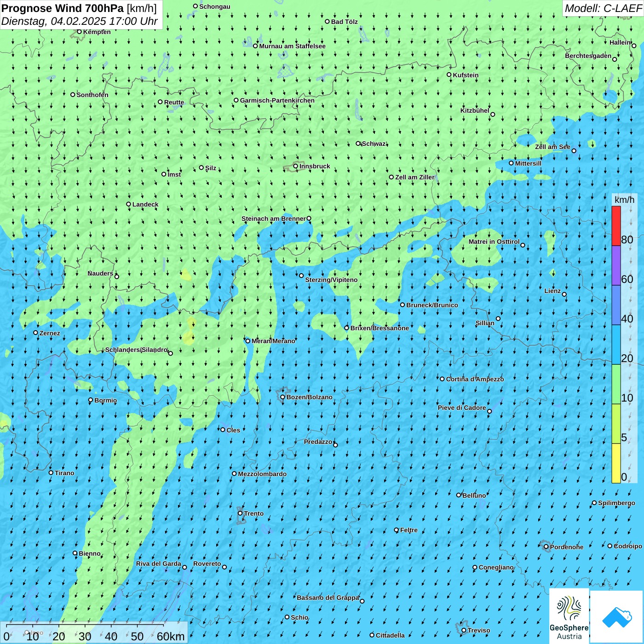Click the 'km/h' legend heading
Viewport: 644px width, 644px height.
tap(624, 200)
